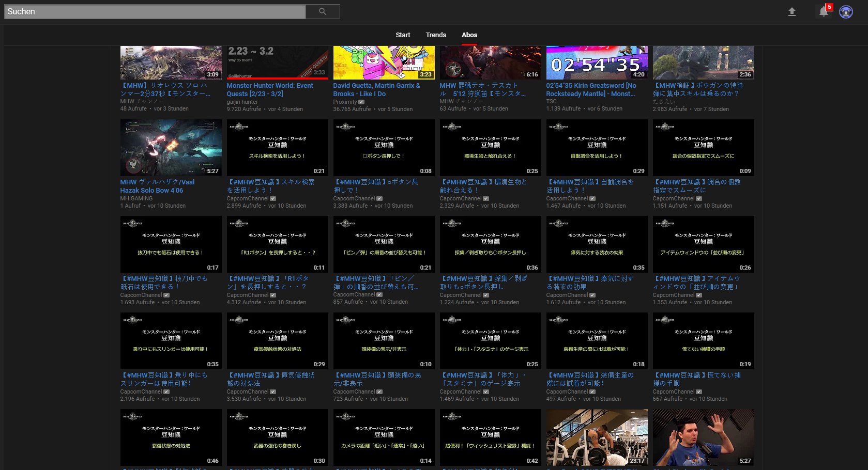Click the '36.765 Aufrufe' view count text
The height and width of the screenshot is (470, 868).
click(352, 109)
